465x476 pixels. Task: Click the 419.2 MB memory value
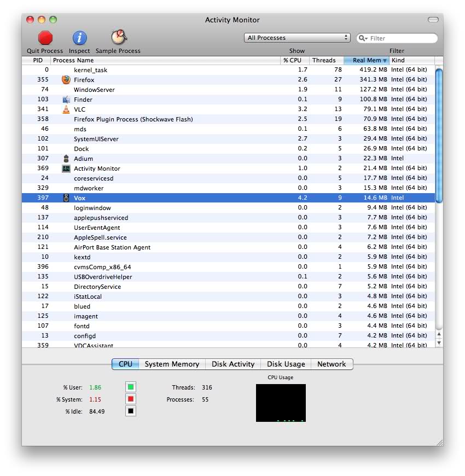click(x=373, y=69)
